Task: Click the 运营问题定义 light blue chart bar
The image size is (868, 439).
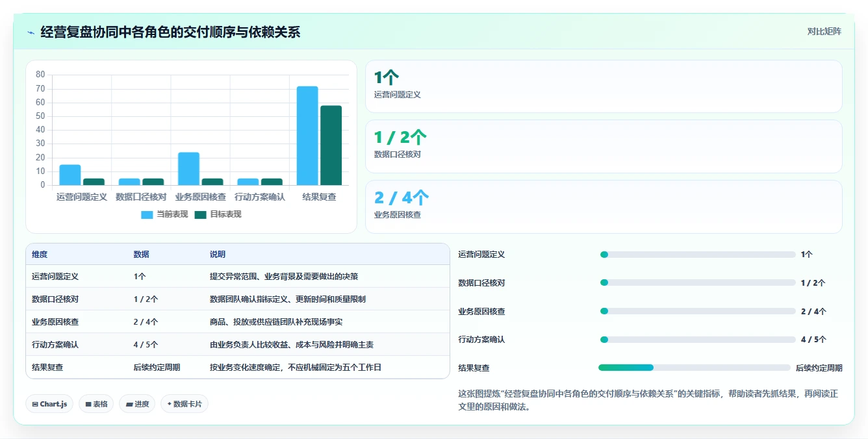Action: click(70, 175)
